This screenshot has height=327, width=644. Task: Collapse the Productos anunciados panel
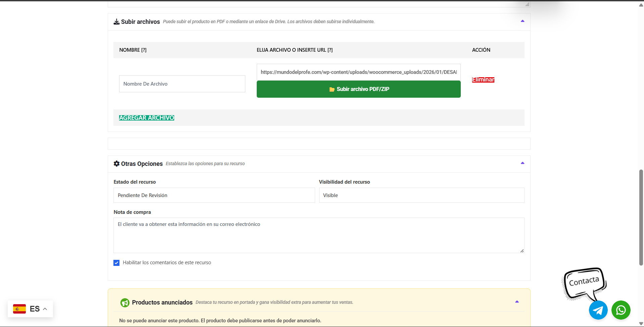tap(517, 302)
